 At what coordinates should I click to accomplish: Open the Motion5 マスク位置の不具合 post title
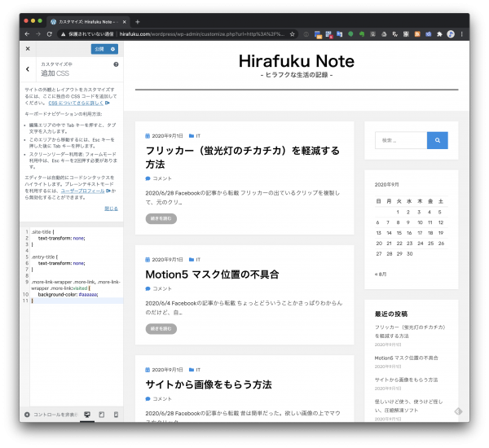(x=212, y=274)
